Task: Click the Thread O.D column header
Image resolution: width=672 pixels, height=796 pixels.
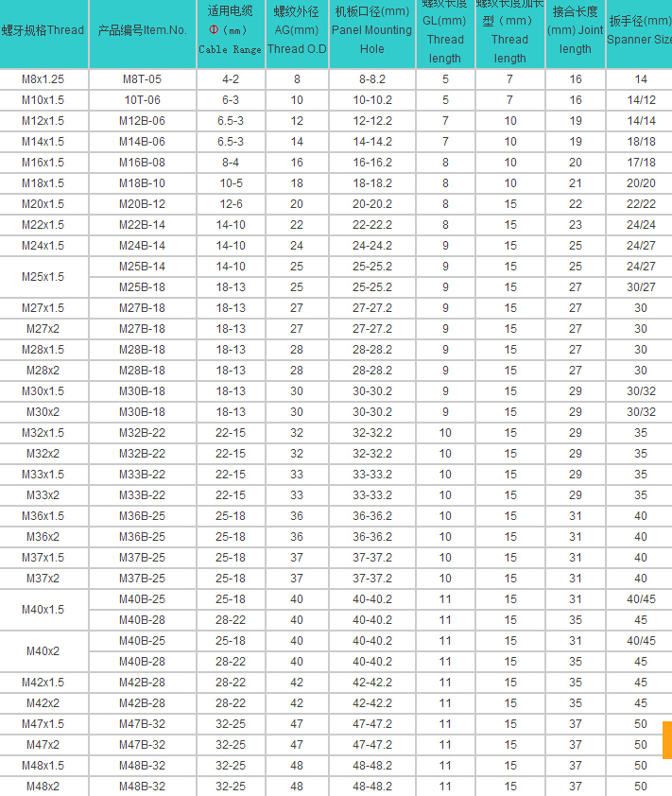Action: [x=297, y=30]
